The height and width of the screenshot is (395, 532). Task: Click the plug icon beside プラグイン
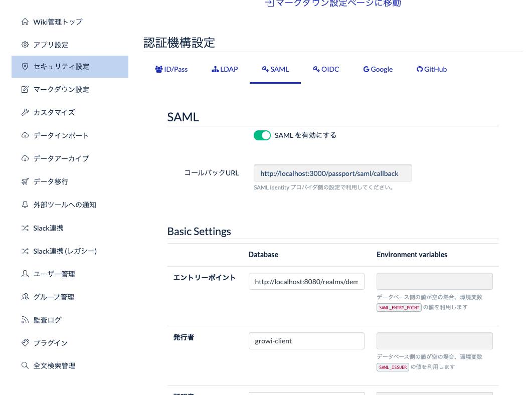pos(25,343)
